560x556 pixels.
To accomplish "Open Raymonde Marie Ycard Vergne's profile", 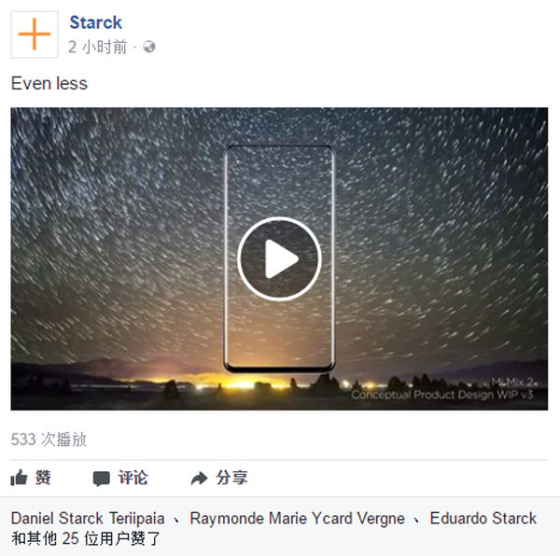I will (x=297, y=518).
